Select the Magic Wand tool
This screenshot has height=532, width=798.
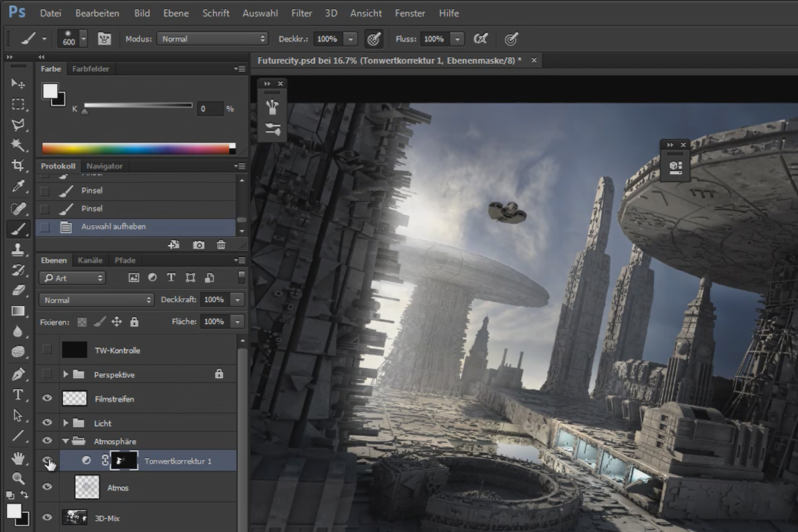click(18, 145)
